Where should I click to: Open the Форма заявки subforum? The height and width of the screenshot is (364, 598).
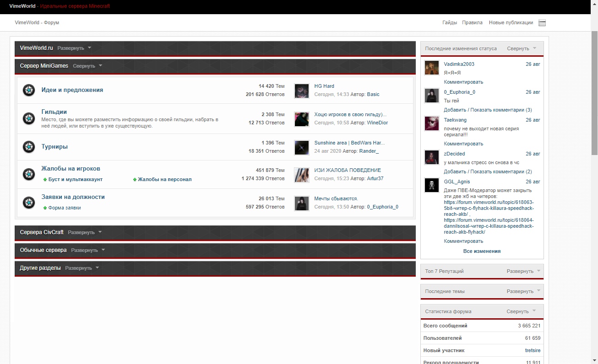point(65,208)
